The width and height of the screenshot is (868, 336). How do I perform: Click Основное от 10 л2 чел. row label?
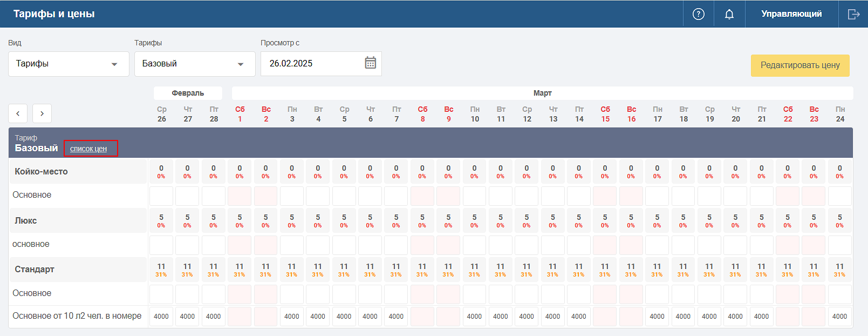tap(77, 316)
